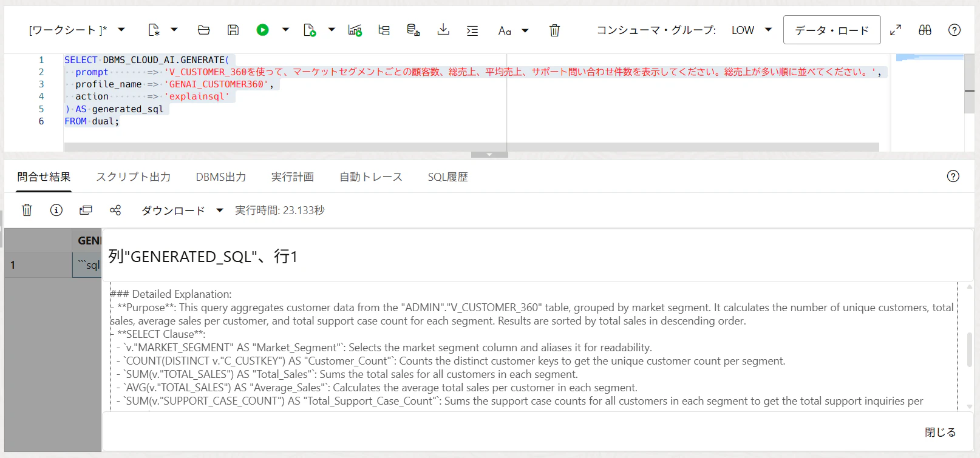
Task: Clear the worksheet with the toolbar trash icon
Action: point(554,30)
